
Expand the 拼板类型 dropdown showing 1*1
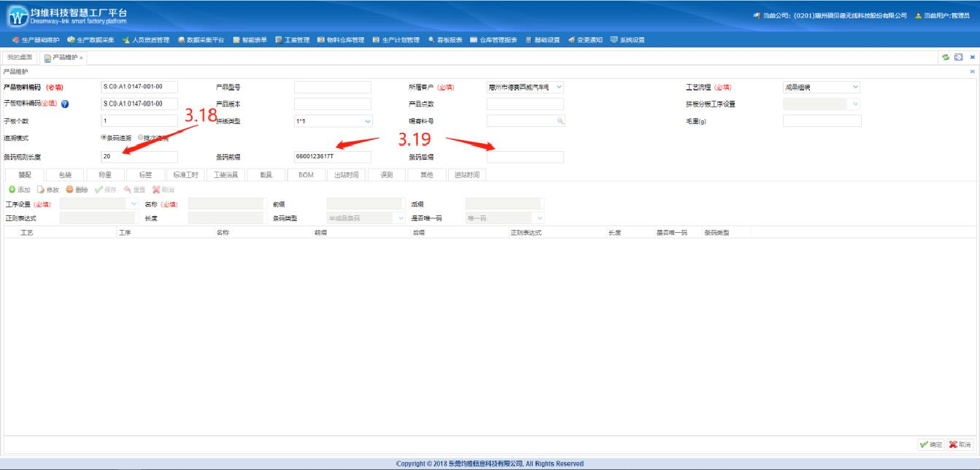367,121
